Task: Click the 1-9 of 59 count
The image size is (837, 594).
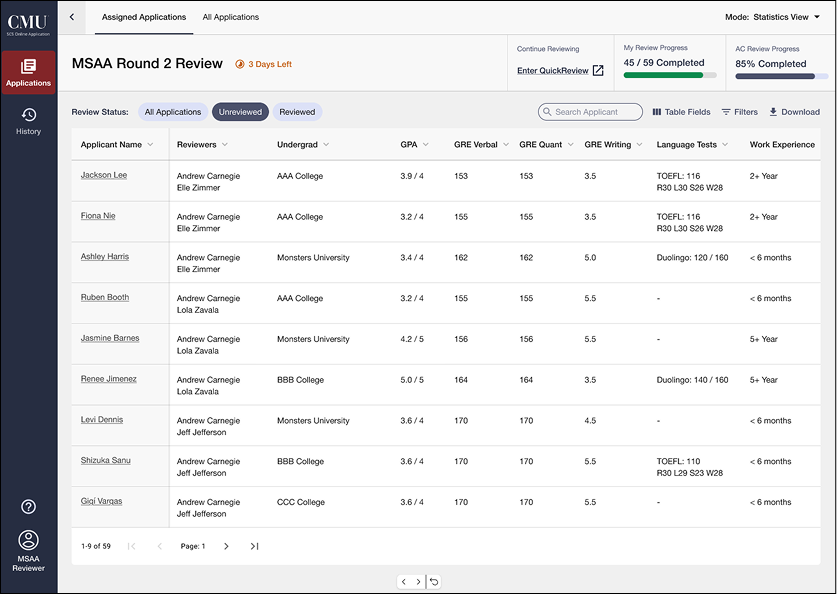Action: coord(96,546)
